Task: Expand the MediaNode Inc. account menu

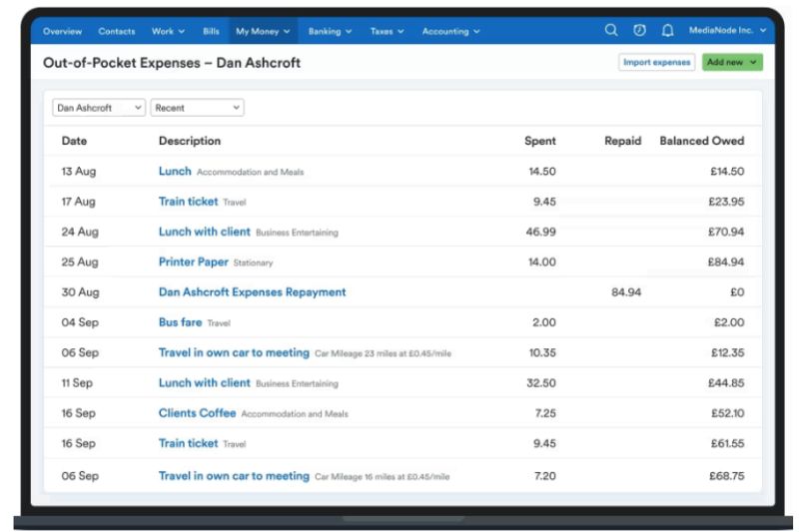Action: coord(727,31)
